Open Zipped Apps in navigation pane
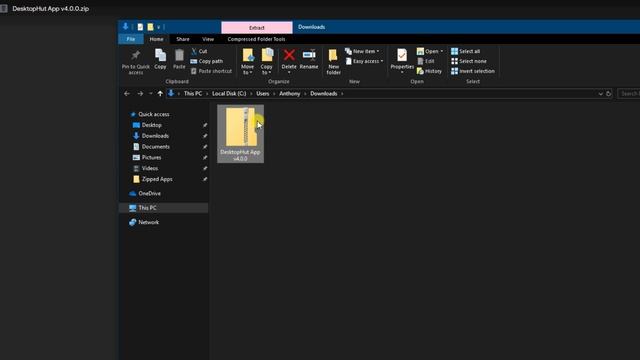 [157, 179]
